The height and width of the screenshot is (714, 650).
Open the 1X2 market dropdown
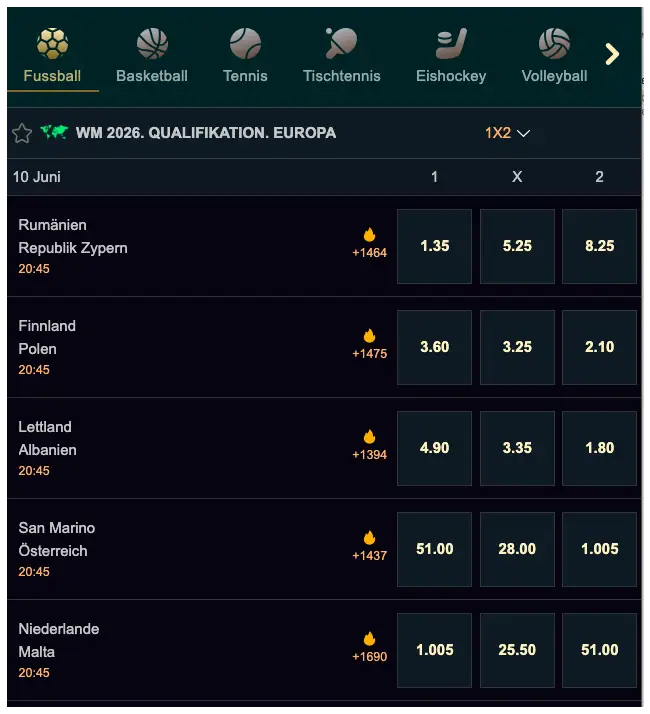click(x=507, y=133)
